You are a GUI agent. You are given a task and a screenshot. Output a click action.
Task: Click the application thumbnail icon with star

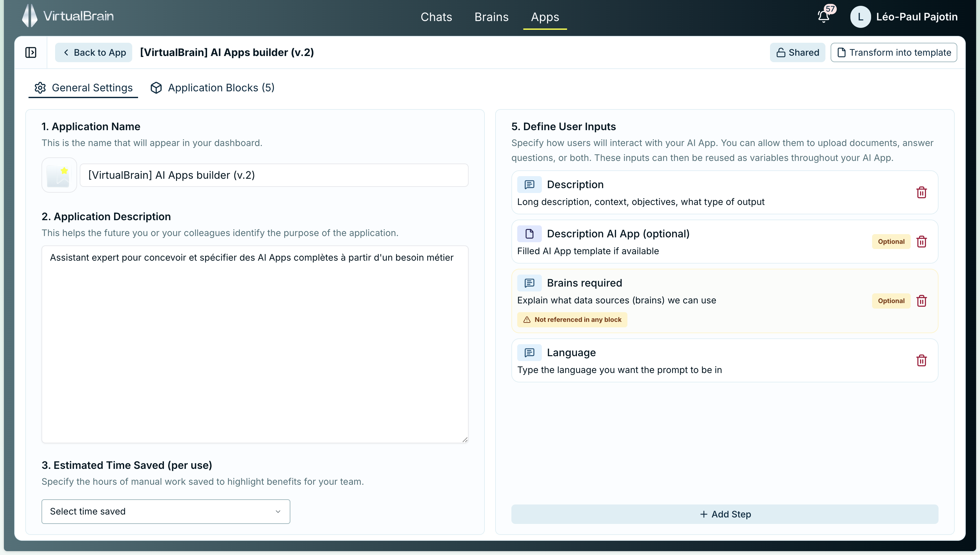coord(59,175)
